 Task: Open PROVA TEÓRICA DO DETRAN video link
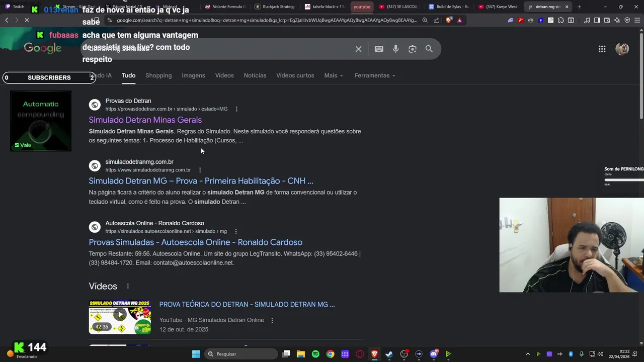click(x=247, y=304)
